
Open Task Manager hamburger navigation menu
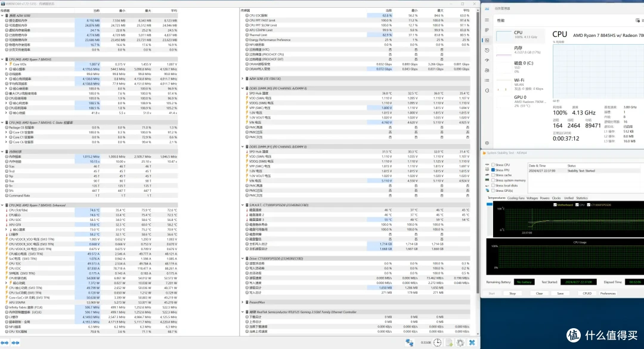click(x=487, y=20)
